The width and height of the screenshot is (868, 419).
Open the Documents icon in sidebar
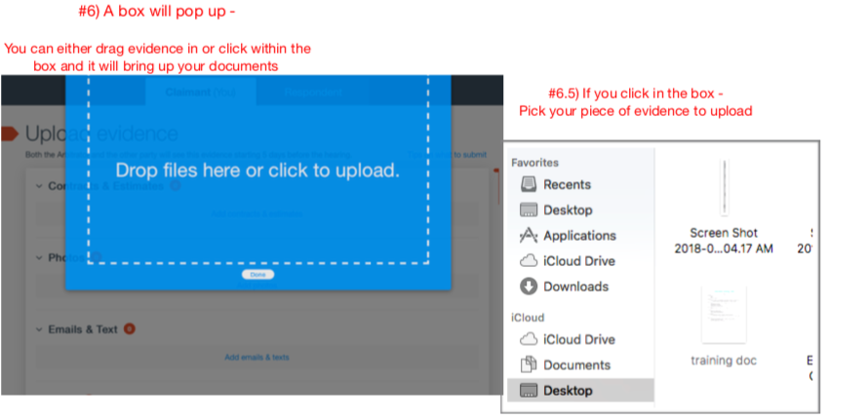(528, 364)
